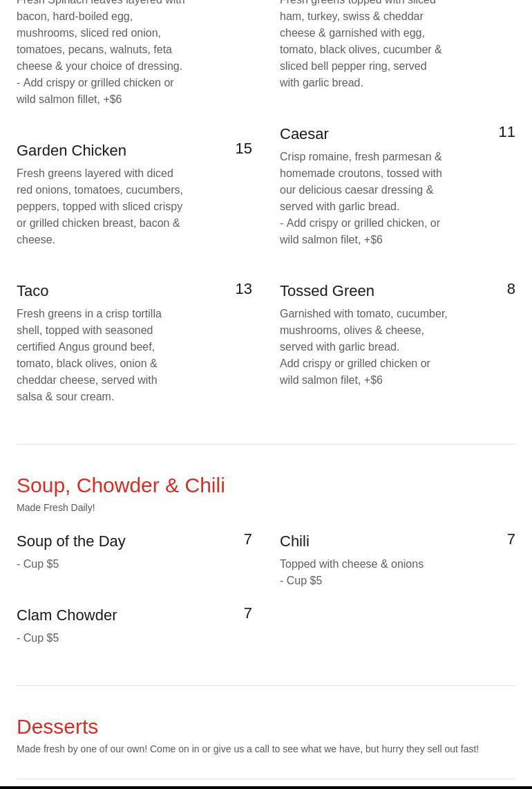Select the Tossed Green salad heading
The height and width of the screenshot is (789, 532).
(x=327, y=290)
